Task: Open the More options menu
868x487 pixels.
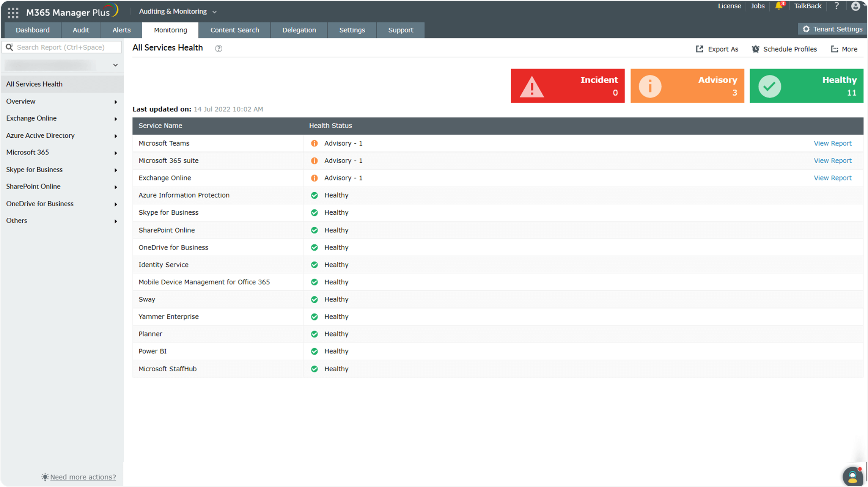Action: coord(844,49)
